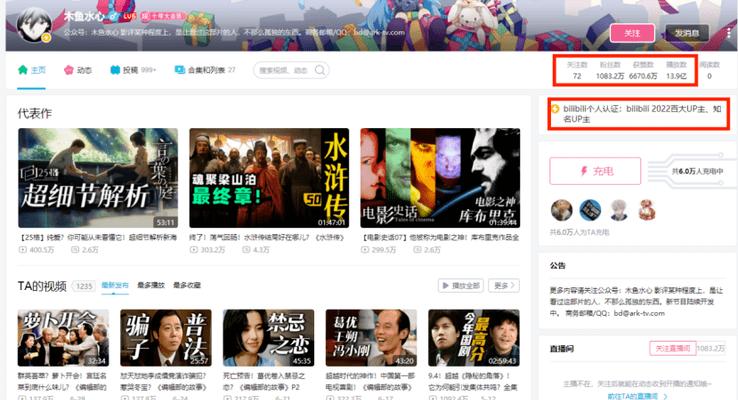Image resolution: width=738 pixels, height=400 pixels.
Task: Click the yellow certification lightning icon
Action: coord(555,109)
